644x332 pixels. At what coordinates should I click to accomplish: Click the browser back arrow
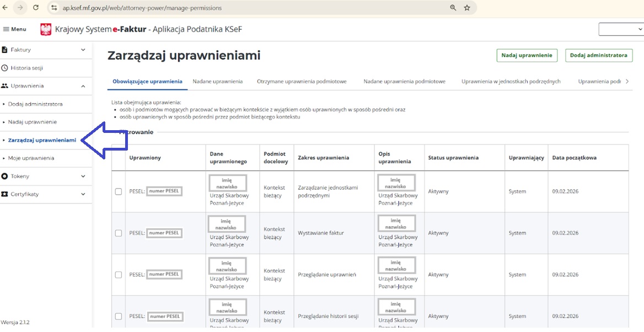(5, 8)
